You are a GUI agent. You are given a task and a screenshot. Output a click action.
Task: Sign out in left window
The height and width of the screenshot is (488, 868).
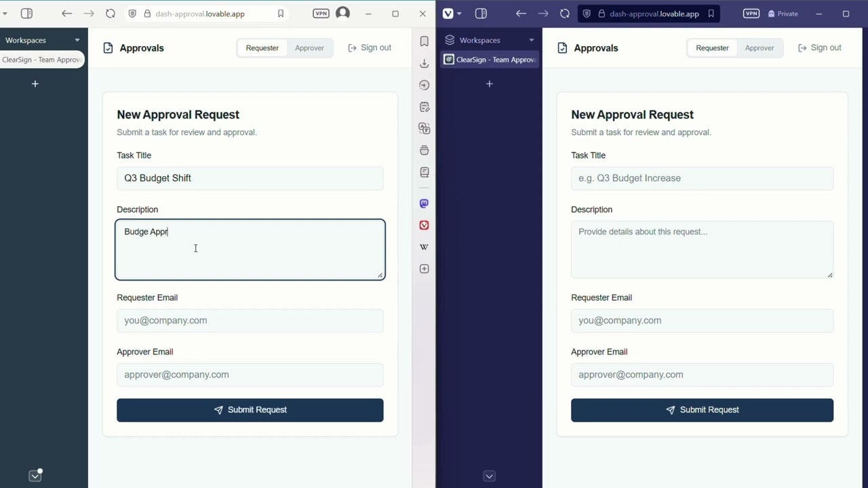pos(370,48)
